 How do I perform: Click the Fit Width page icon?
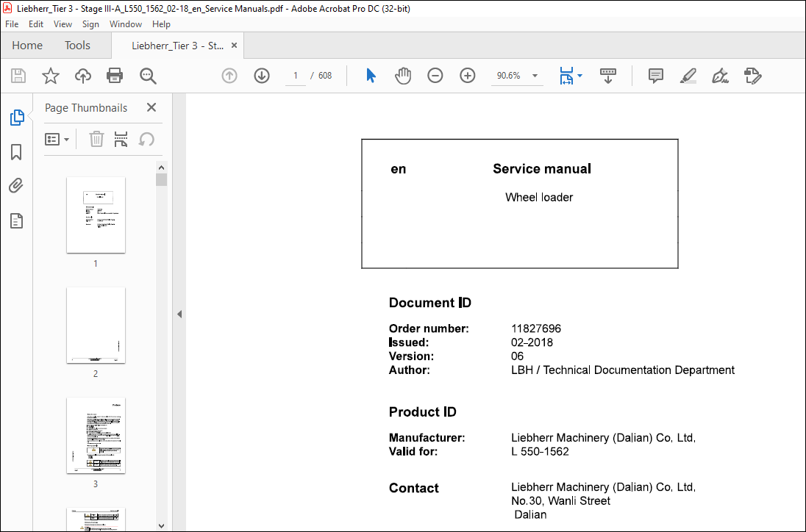click(x=566, y=76)
